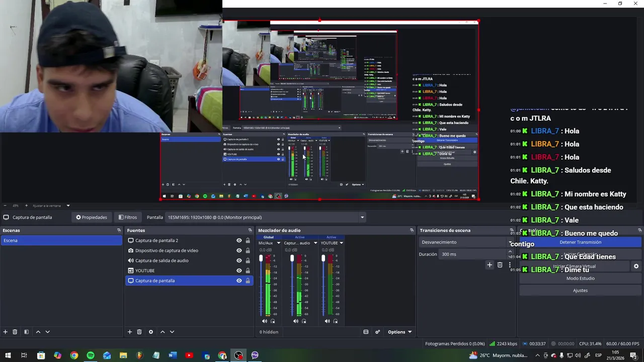The image size is (644, 362).
Task: Hide the Captura de salida de audio source
Action: [x=239, y=260]
